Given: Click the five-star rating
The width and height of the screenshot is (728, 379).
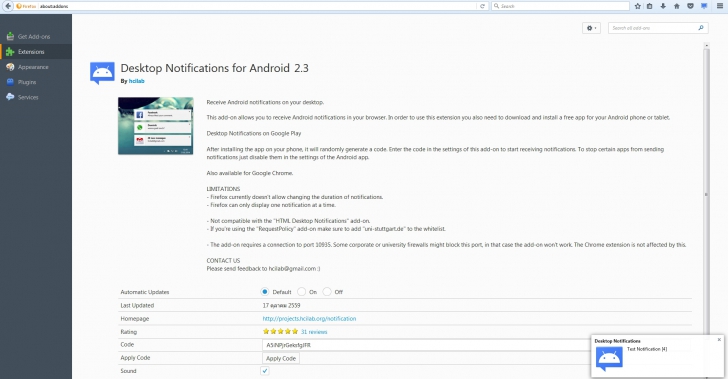Looking at the screenshot, I should (x=280, y=332).
